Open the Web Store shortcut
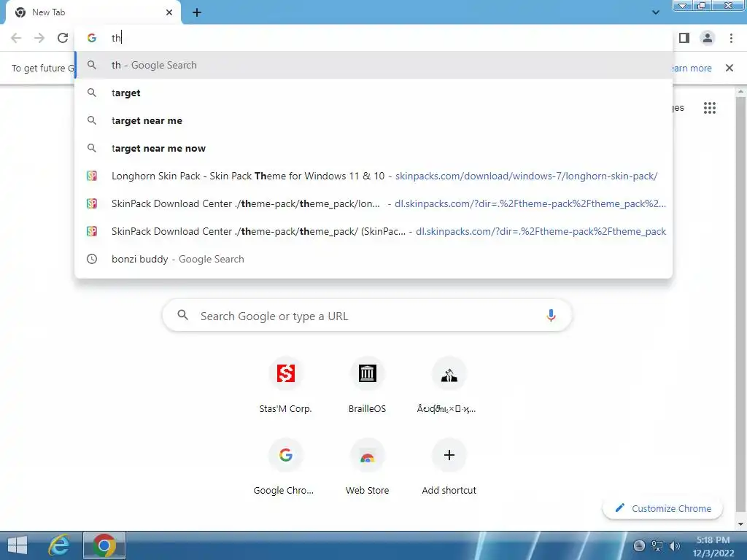This screenshot has width=747, height=560. [x=368, y=467]
